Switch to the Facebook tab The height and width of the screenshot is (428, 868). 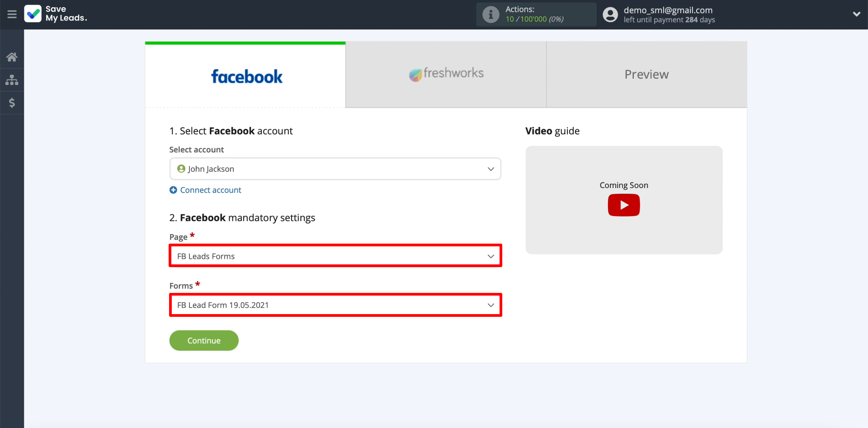pyautogui.click(x=245, y=76)
